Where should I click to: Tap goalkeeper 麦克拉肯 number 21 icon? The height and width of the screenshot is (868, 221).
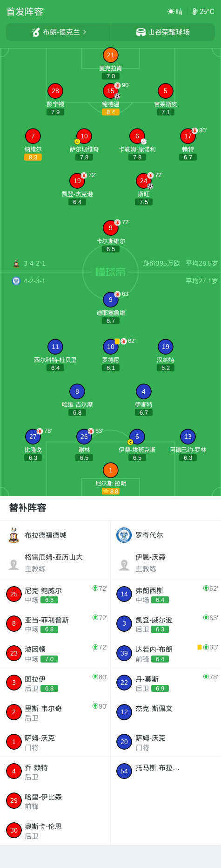coord(110,55)
